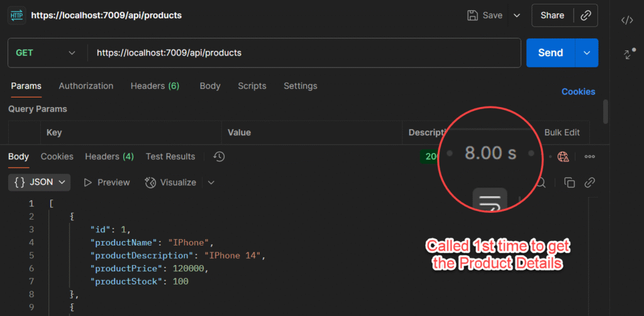Click the "productName" key in the response
Screen dimensions: 644x316
pyautogui.click(x=125, y=242)
